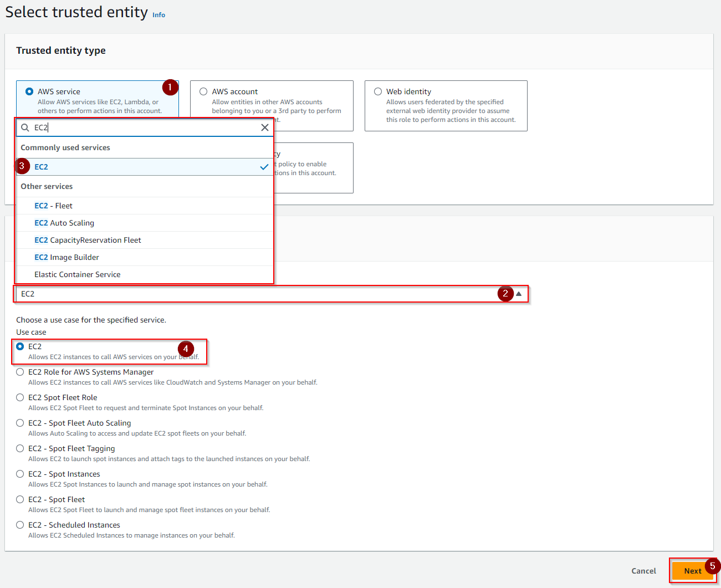Select Web identity as trusted entity
This screenshot has height=588, width=721.
click(x=378, y=91)
